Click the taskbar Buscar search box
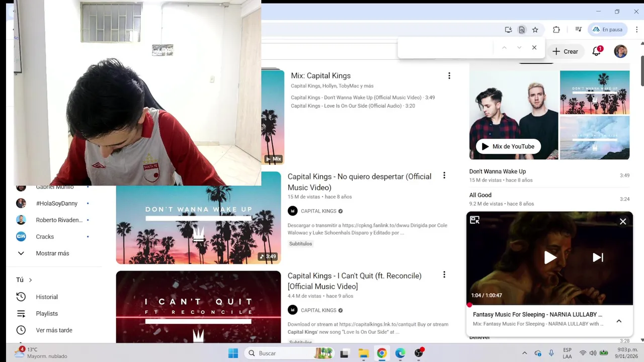This screenshot has width=644, height=362. (289, 353)
